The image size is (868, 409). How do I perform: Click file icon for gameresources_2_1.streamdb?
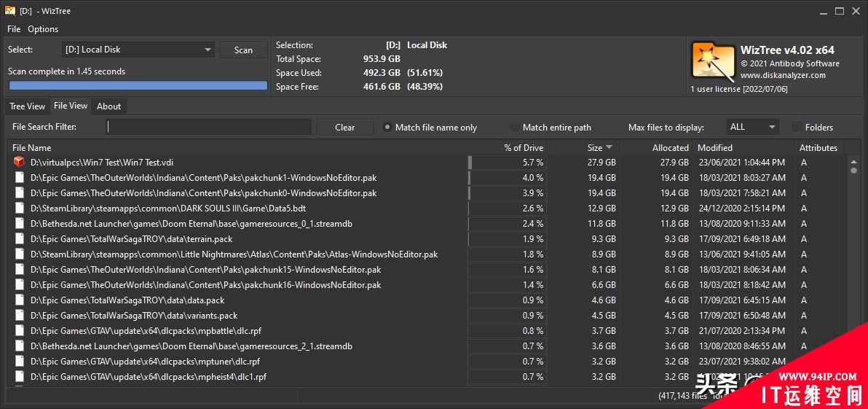point(20,346)
